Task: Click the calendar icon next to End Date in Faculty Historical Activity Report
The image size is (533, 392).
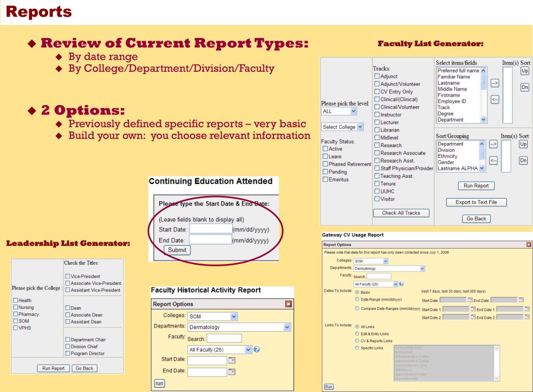Action: tap(232, 372)
